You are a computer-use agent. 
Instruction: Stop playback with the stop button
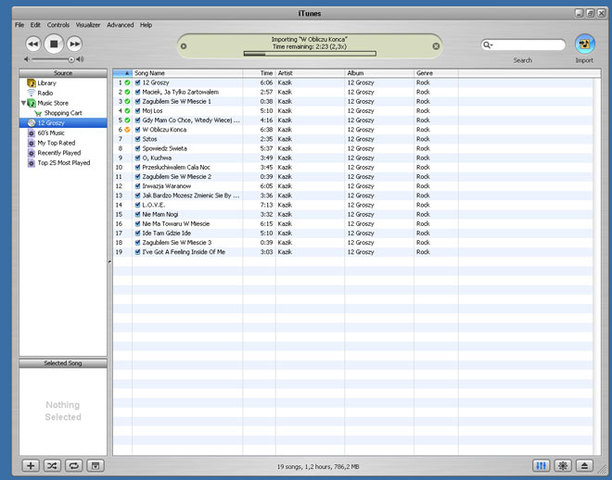(54, 44)
